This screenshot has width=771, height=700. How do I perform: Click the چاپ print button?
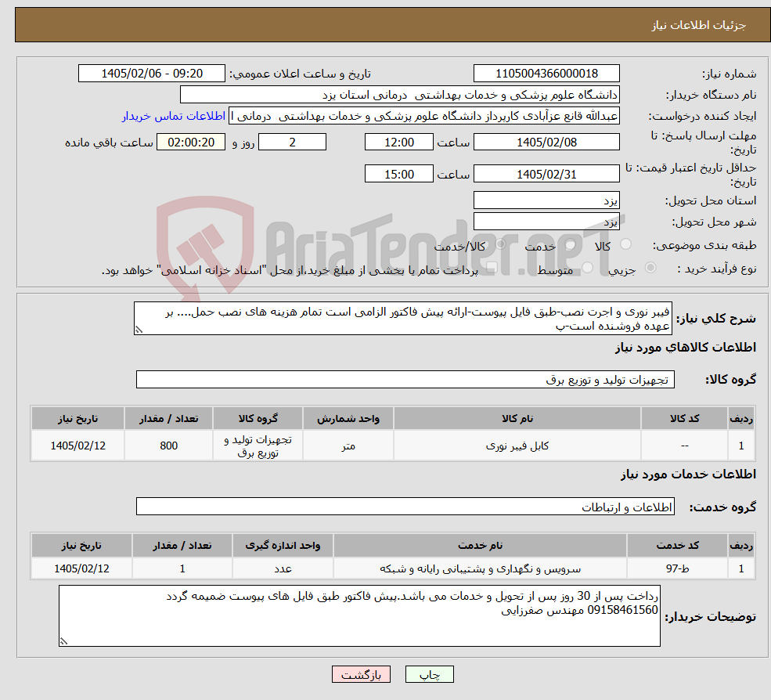point(429,674)
